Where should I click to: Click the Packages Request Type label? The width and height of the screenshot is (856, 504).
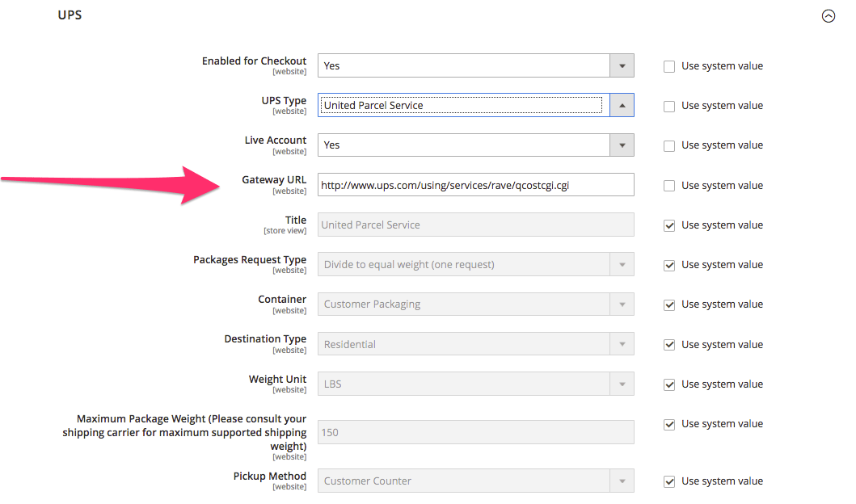[x=250, y=259]
